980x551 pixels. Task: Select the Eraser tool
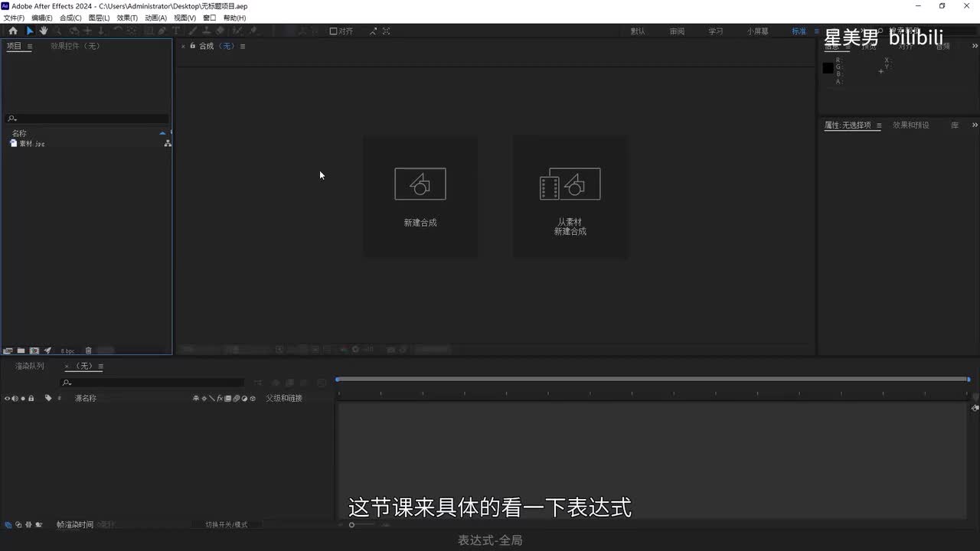coord(220,31)
